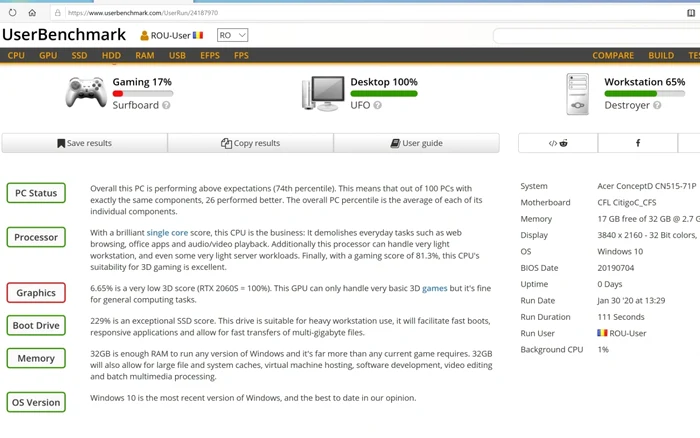Open the RAM menu tab
The image size is (700, 438).
point(145,55)
